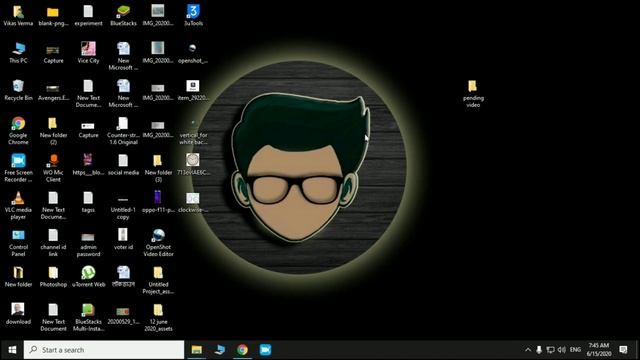Open the taskbar app next to File Explorer
Viewport: 640px width, 360px height.
click(x=220, y=350)
